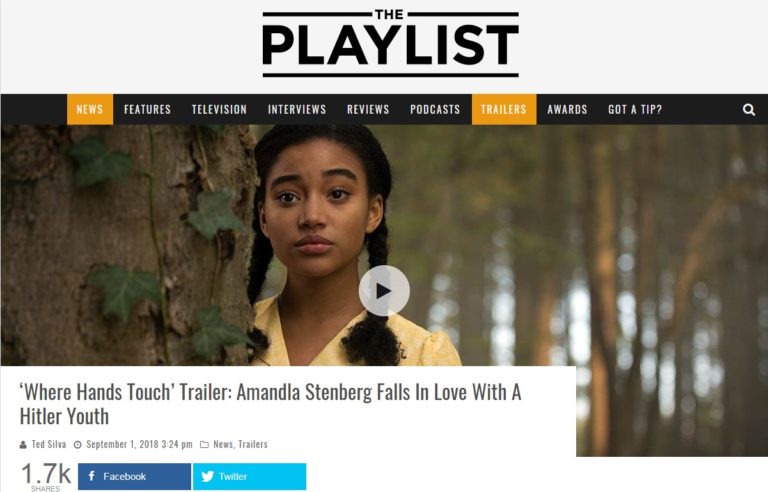Open the search magnifier icon
The image size is (768, 492).
(x=748, y=109)
